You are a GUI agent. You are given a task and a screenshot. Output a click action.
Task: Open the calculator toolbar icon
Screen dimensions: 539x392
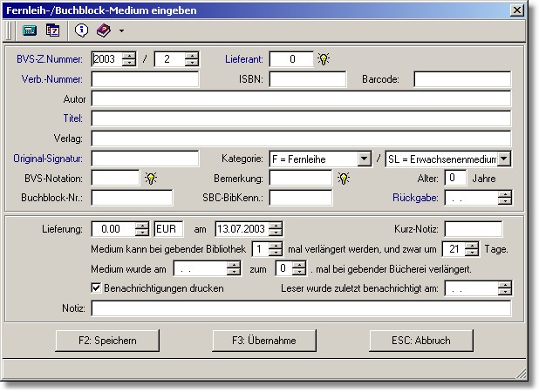pyautogui.click(x=30, y=30)
